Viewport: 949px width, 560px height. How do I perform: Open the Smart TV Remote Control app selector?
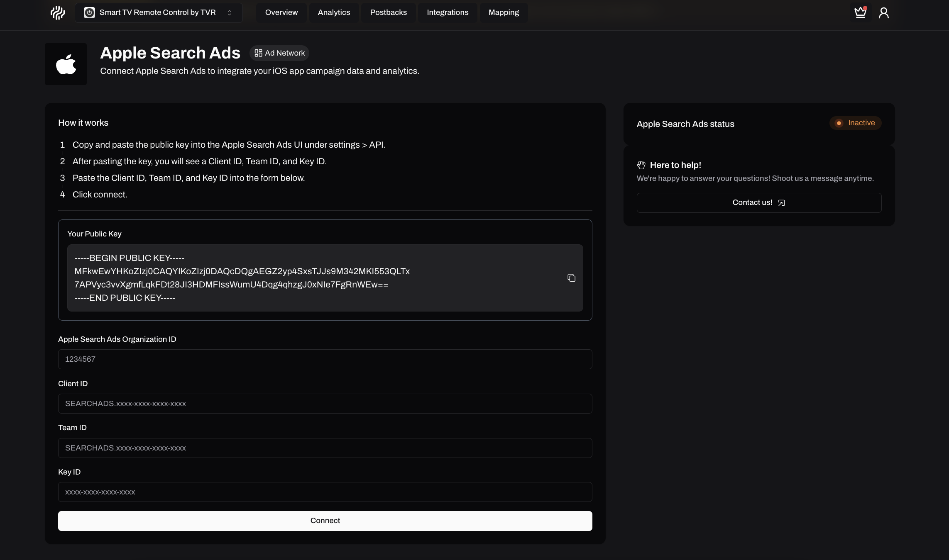(x=159, y=12)
